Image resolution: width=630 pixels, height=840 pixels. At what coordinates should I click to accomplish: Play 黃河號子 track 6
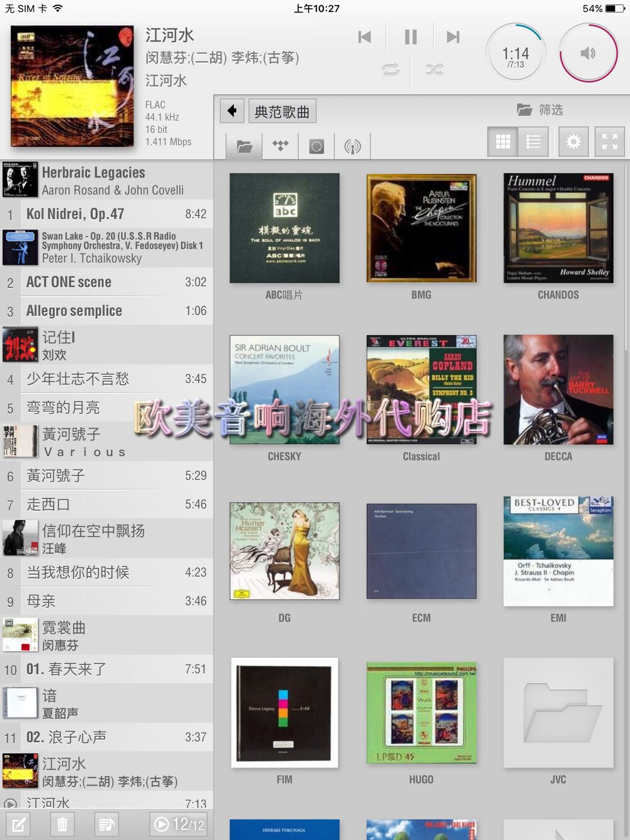coord(106,476)
